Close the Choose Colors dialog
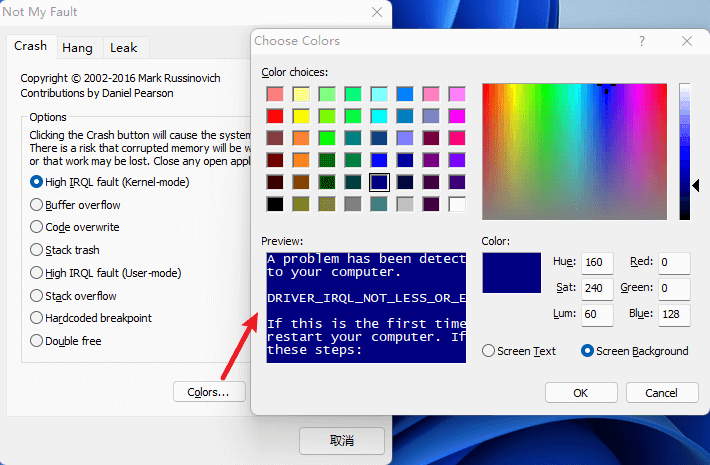Viewport: 710px width, 465px height. point(687,41)
